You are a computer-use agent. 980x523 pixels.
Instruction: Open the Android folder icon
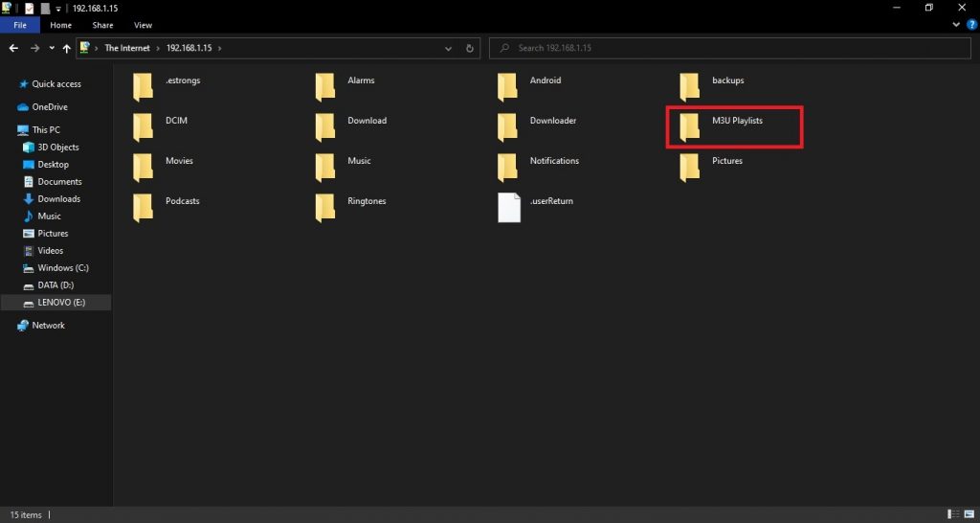[507, 87]
